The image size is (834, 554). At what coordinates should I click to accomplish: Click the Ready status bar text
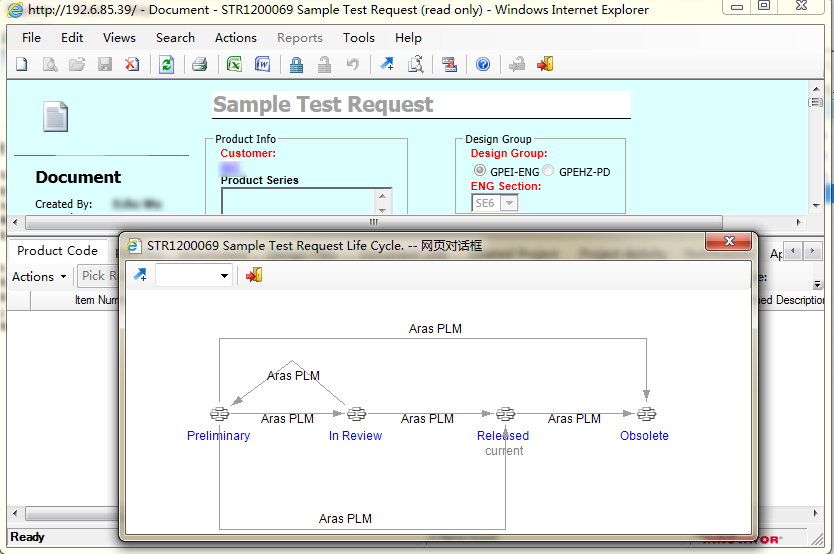pos(27,537)
